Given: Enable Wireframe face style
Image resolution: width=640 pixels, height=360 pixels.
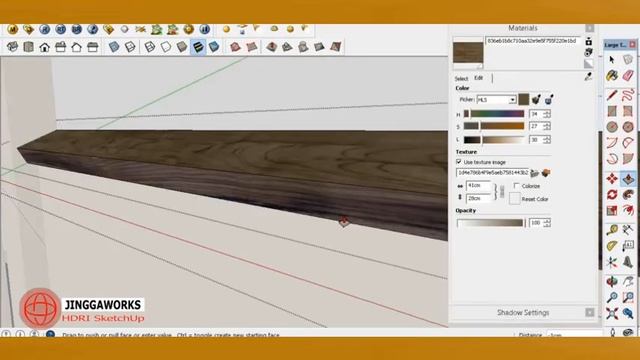Looking at the screenshot, I should pos(150,47).
